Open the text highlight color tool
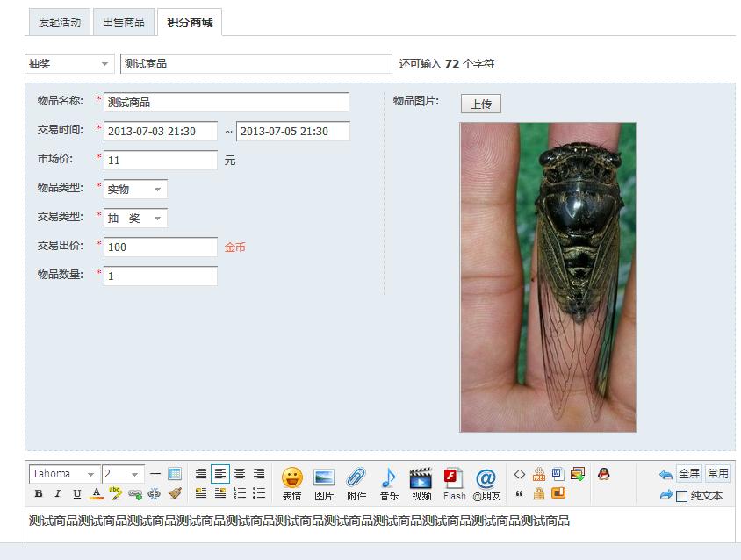The image size is (741, 560). coord(115,493)
